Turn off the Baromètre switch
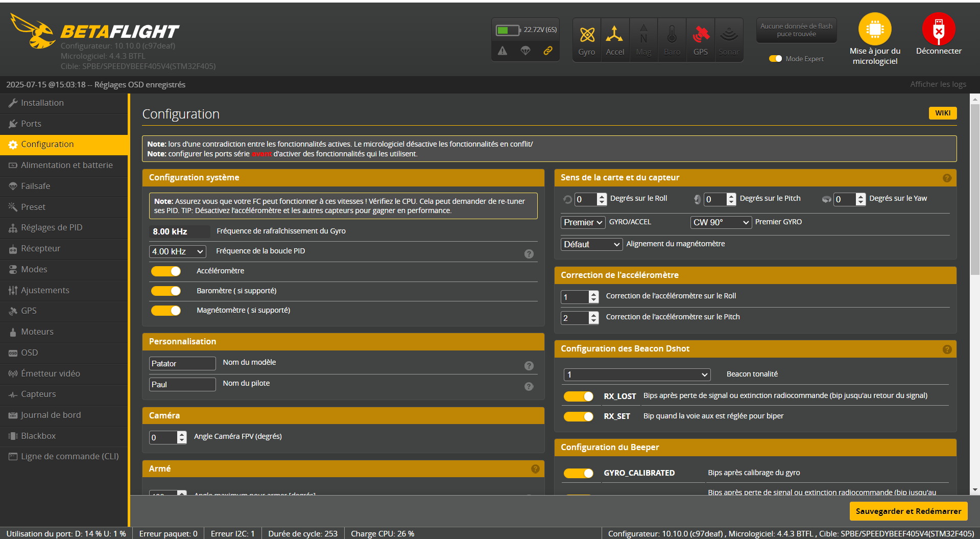This screenshot has width=980, height=539. point(166,291)
